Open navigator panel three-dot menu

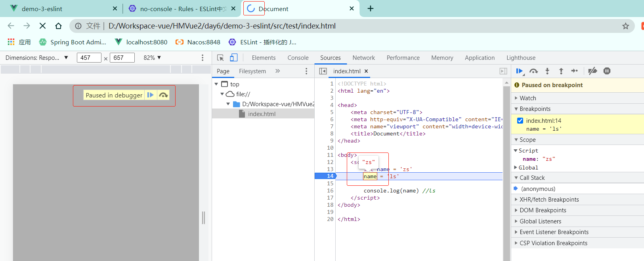(306, 71)
